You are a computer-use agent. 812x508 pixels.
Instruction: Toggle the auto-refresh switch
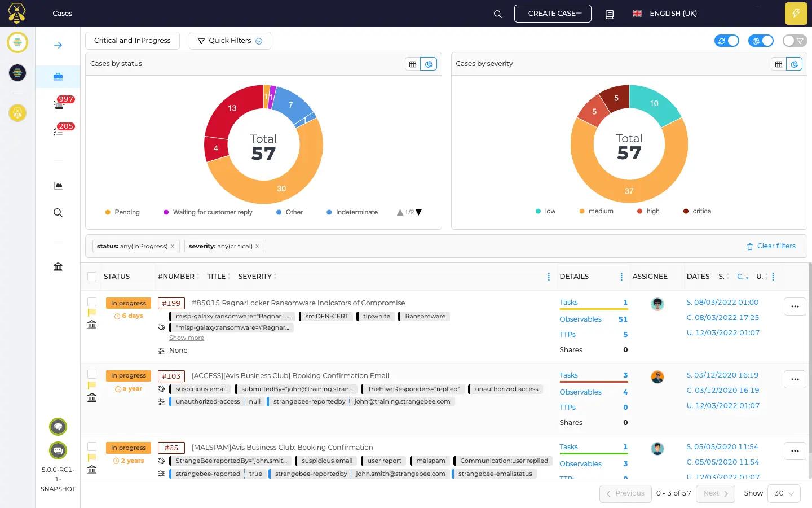pyautogui.click(x=726, y=41)
